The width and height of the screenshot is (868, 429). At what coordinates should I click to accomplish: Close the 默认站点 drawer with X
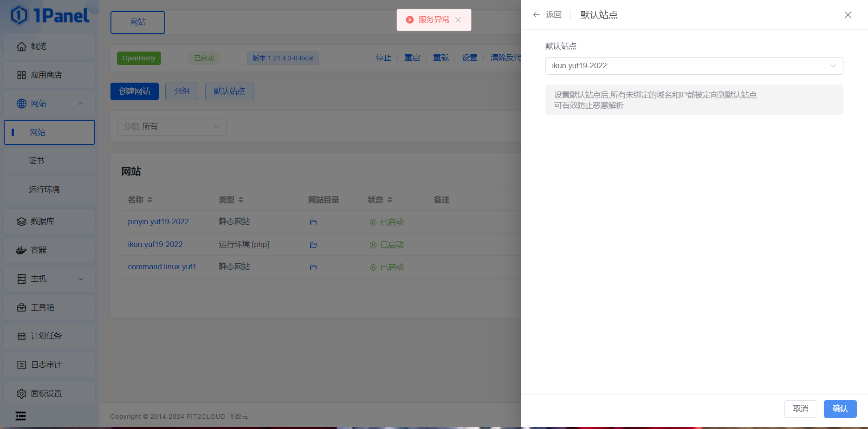(848, 15)
